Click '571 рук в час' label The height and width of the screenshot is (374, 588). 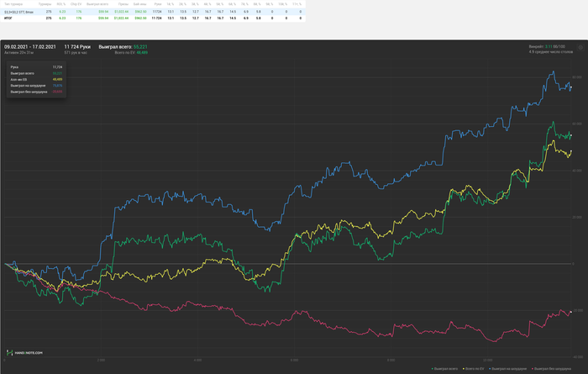coord(76,53)
